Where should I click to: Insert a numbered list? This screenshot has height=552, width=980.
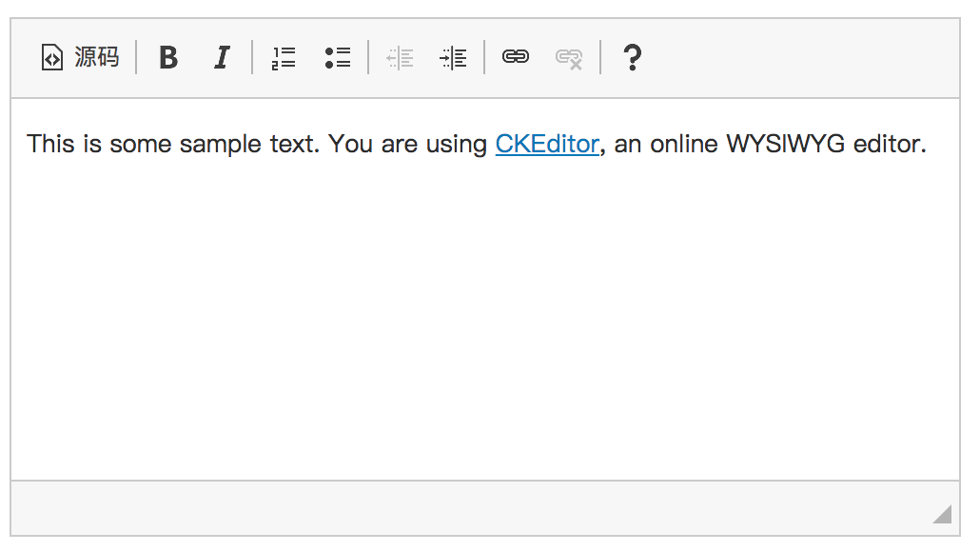click(x=284, y=58)
